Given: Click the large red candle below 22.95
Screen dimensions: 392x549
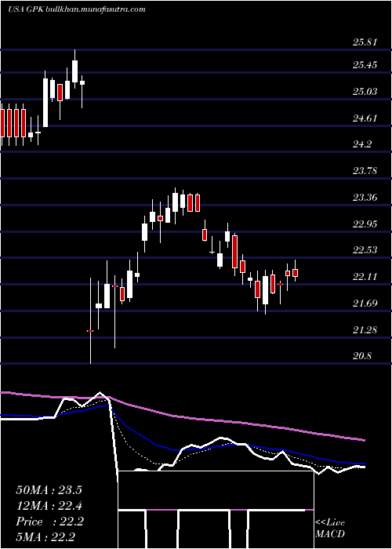Looking at the screenshot, I should tap(235, 252).
